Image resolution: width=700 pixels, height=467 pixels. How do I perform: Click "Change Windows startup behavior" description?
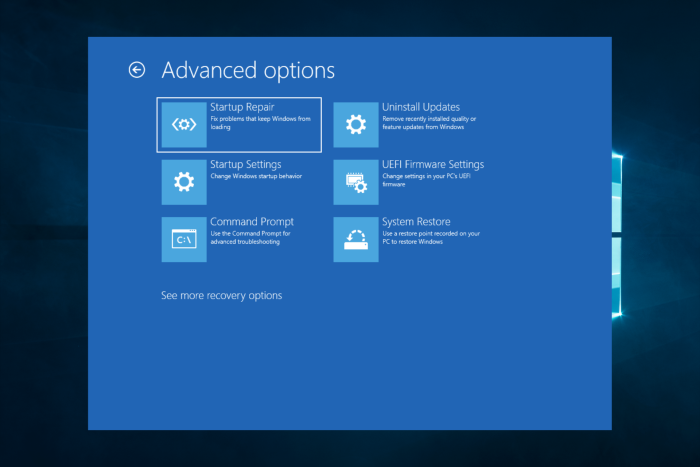[x=256, y=176]
